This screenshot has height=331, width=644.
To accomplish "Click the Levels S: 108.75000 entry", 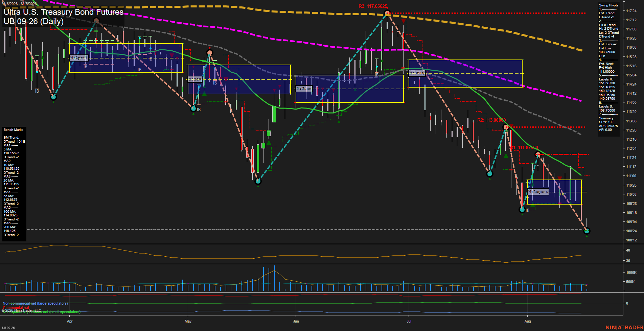I will click(607, 109).
